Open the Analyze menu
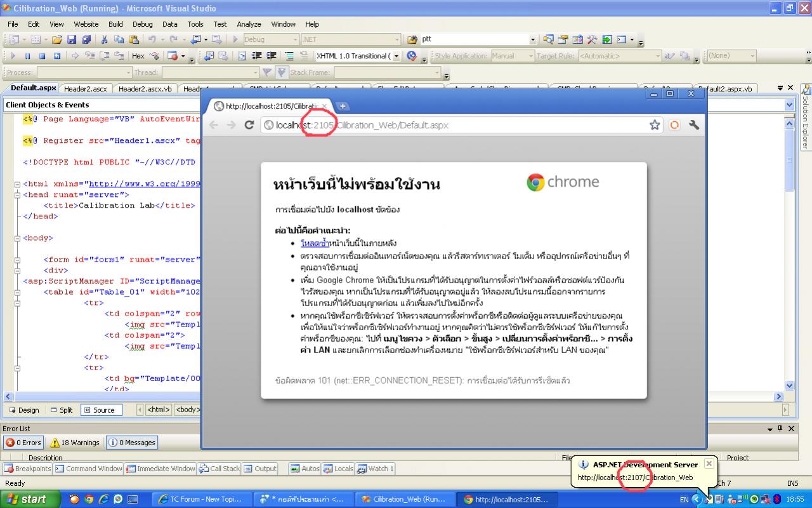Viewport: 812px width, 508px height. (x=249, y=24)
